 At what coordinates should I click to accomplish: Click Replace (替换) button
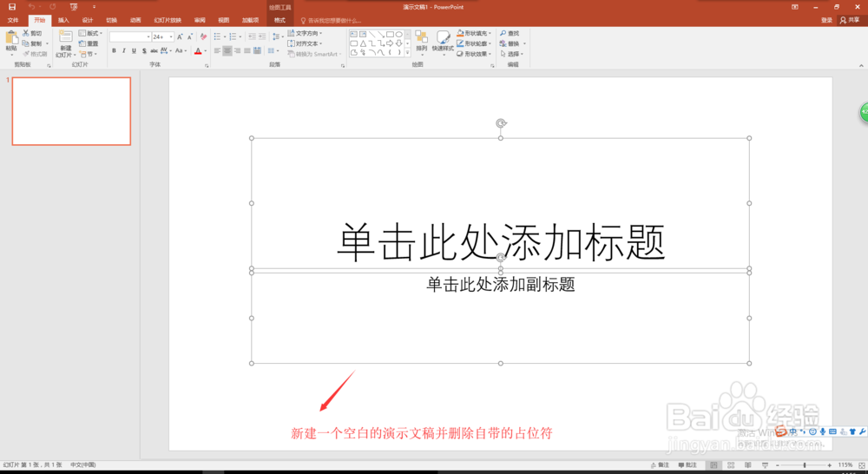[510, 43]
